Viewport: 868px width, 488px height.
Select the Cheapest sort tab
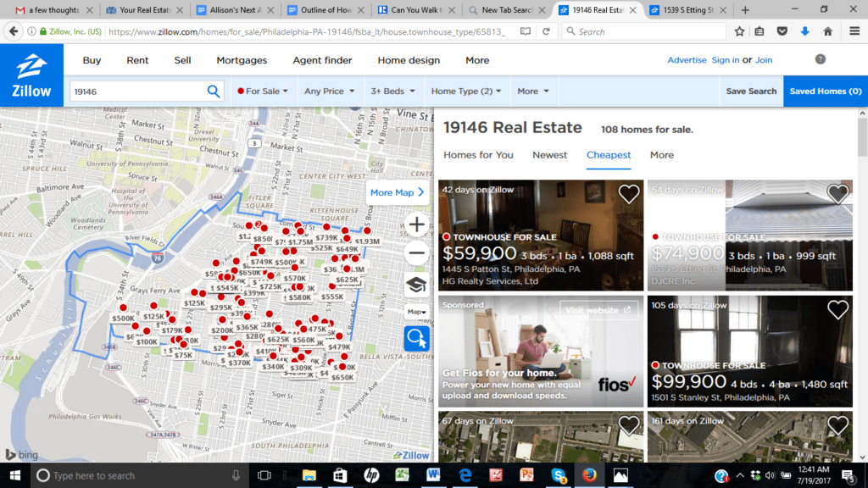click(609, 155)
